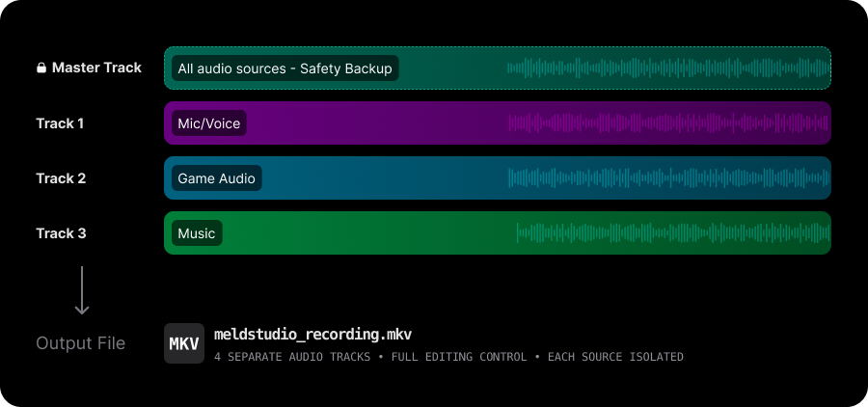The height and width of the screenshot is (407, 868).
Task: Click the empty middle of the purple Track 1 bar
Action: [x=376, y=123]
